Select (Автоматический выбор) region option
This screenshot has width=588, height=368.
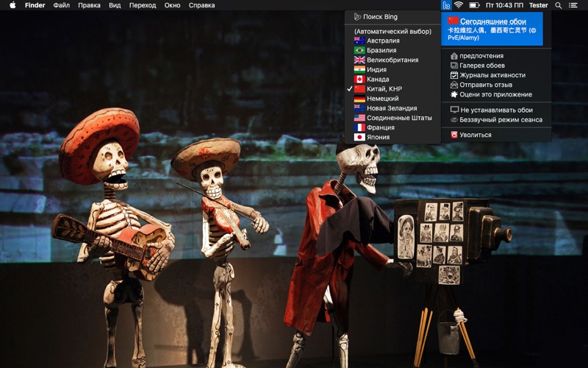(392, 32)
